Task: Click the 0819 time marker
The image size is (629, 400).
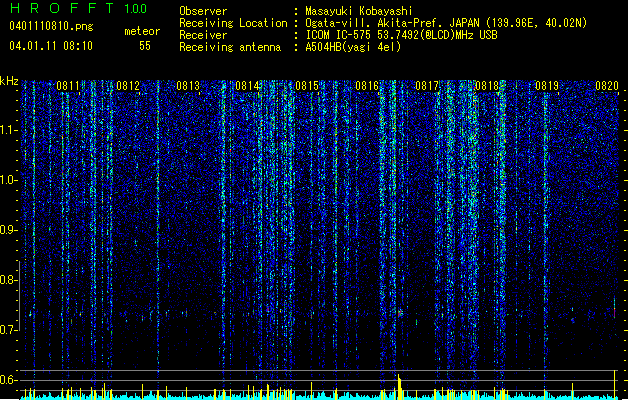Action: [x=547, y=86]
